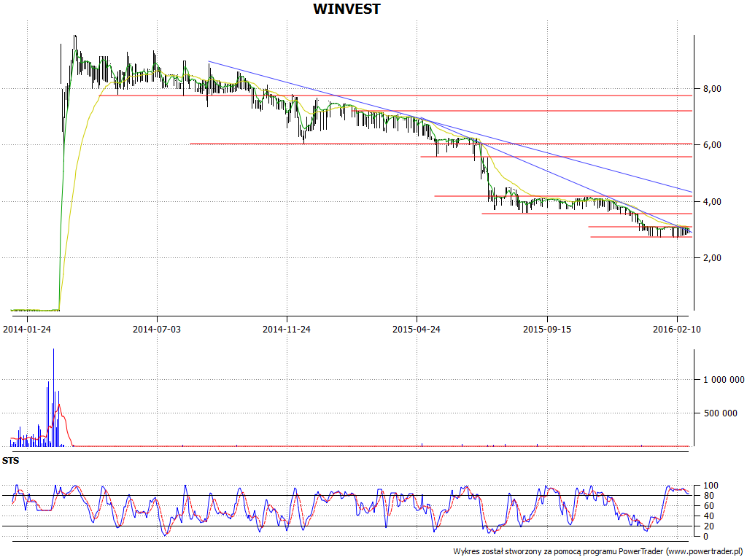This screenshot has height=560, width=747.
Task: Select the 2016-02-10 date label
Action: (676, 329)
